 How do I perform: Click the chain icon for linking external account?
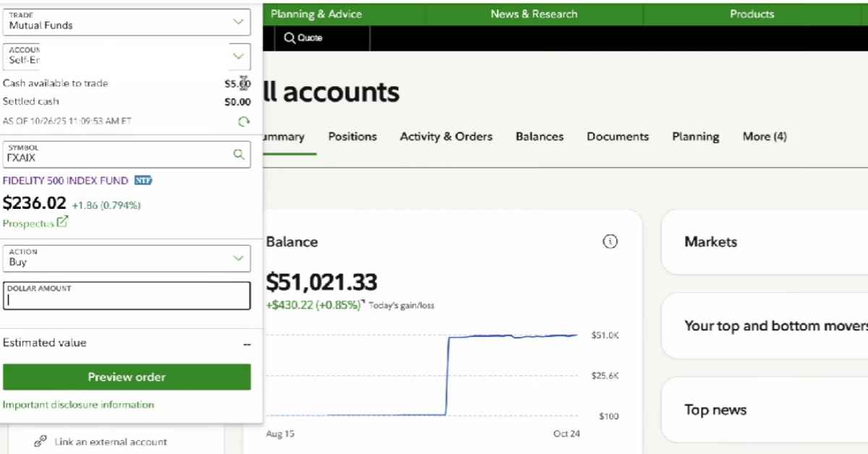tap(41, 442)
